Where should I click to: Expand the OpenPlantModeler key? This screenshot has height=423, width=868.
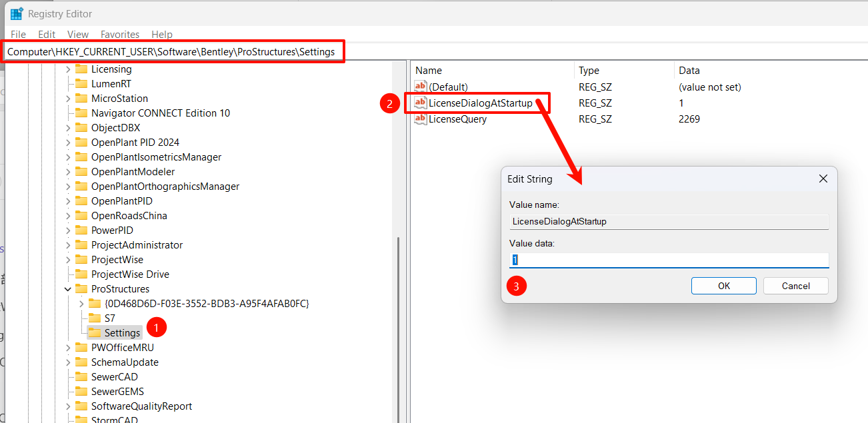point(68,172)
